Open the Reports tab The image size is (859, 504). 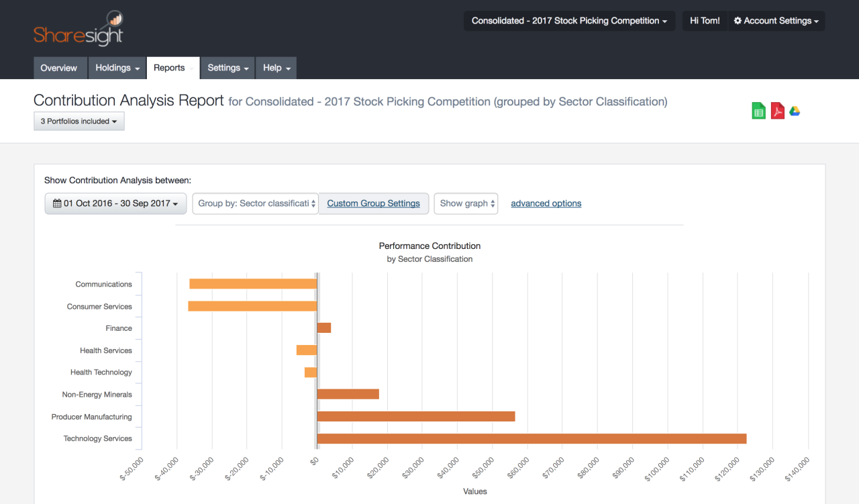[173, 68]
